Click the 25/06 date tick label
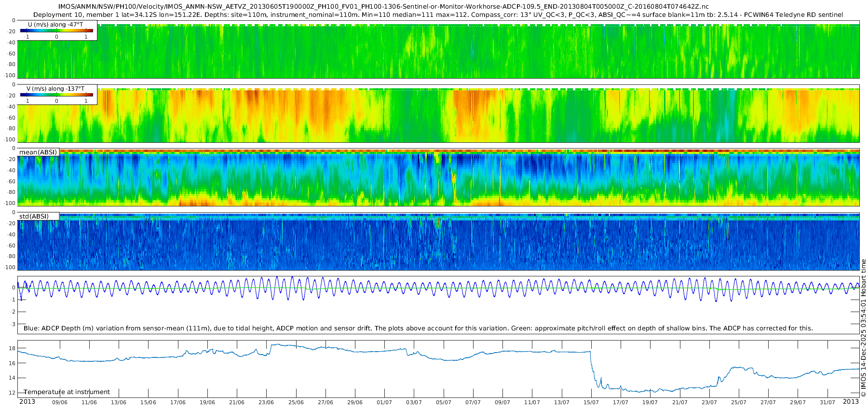This screenshot has height=410, width=868. pyautogui.click(x=296, y=402)
